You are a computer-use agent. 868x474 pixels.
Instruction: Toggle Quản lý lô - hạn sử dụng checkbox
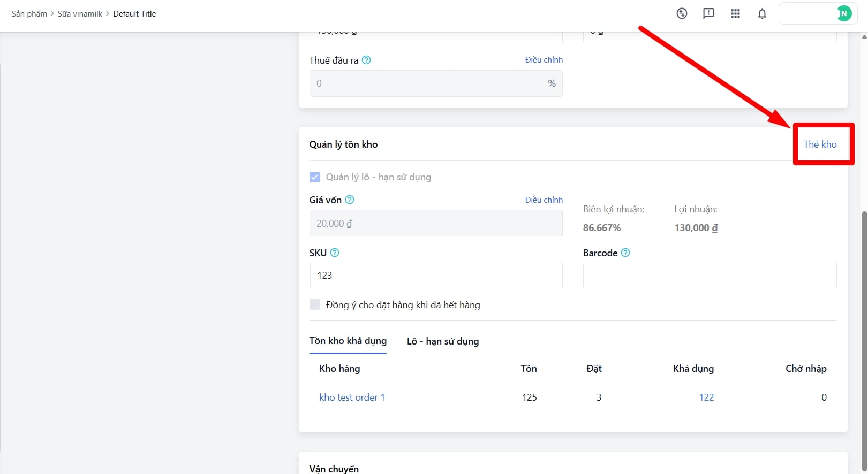[x=315, y=177]
